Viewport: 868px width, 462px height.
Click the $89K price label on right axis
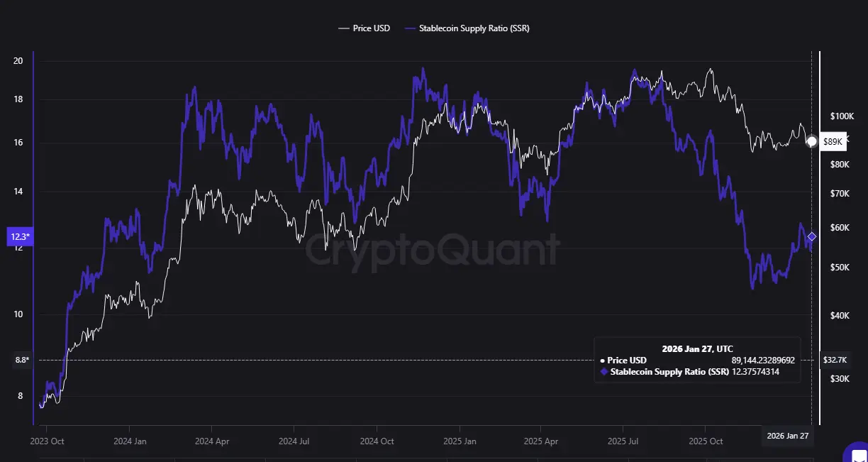tap(832, 141)
